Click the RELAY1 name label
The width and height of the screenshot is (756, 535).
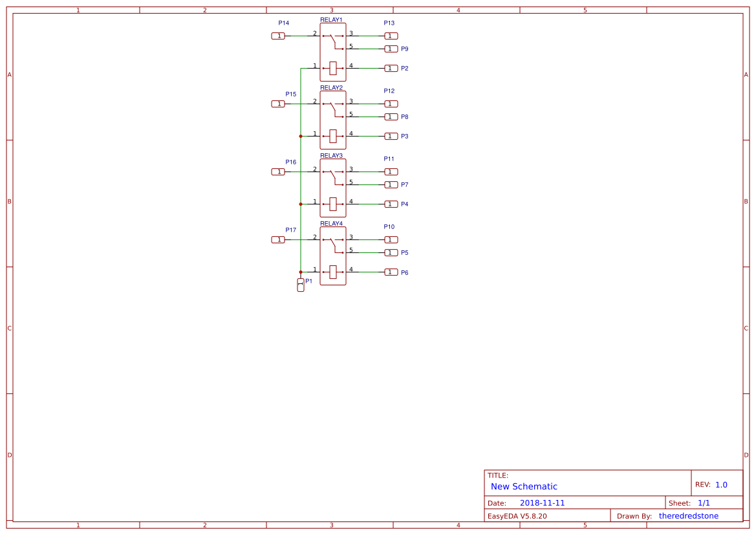[x=331, y=20]
